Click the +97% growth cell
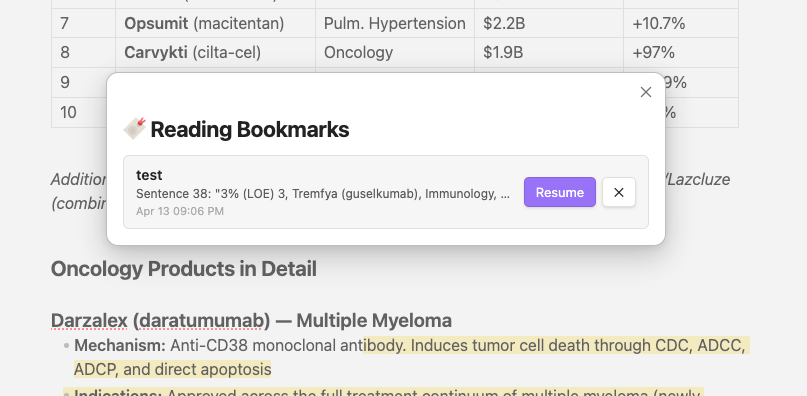The height and width of the screenshot is (396, 807). 681,53
